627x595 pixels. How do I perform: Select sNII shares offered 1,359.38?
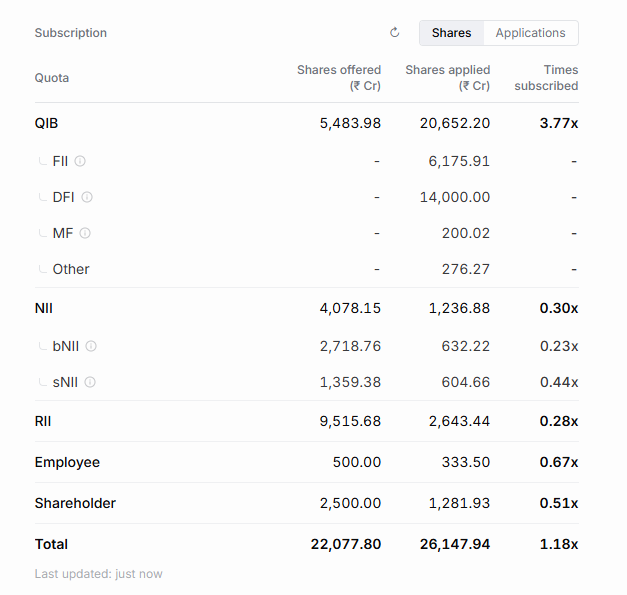[x=350, y=382]
